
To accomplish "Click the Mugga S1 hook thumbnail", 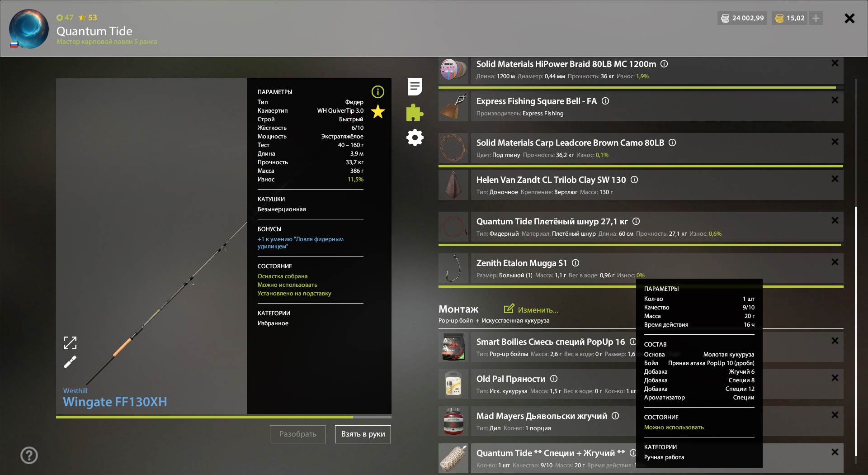I will click(453, 268).
